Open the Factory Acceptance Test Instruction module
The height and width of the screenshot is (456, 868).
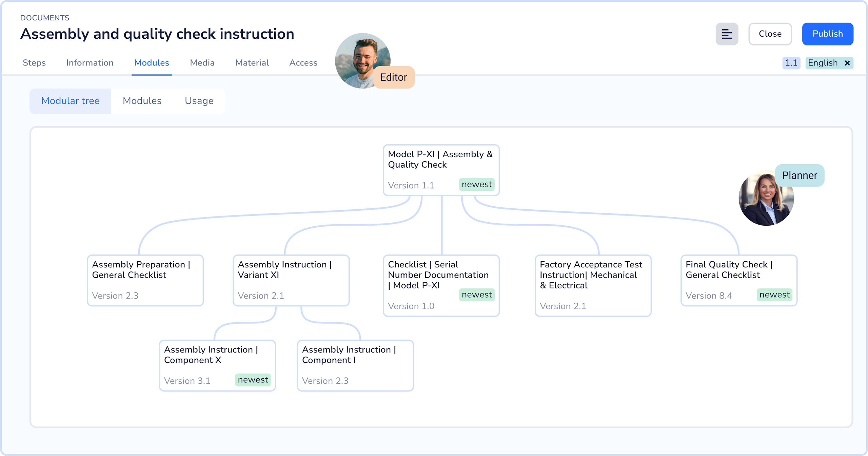point(593,285)
